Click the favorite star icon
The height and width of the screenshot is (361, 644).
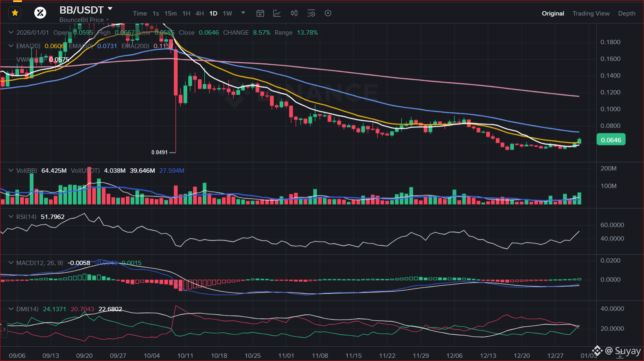point(15,13)
